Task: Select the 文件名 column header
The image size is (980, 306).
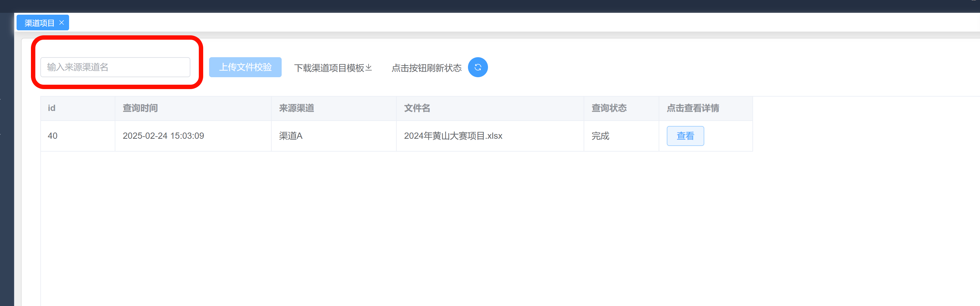Action: click(x=417, y=108)
